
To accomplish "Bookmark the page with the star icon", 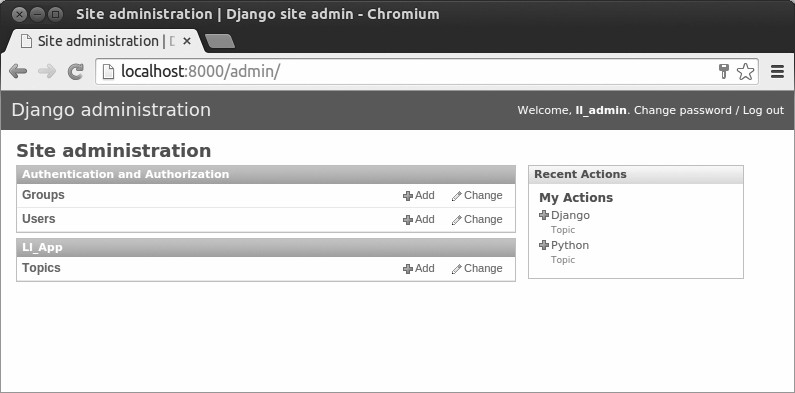I will click(x=745, y=72).
